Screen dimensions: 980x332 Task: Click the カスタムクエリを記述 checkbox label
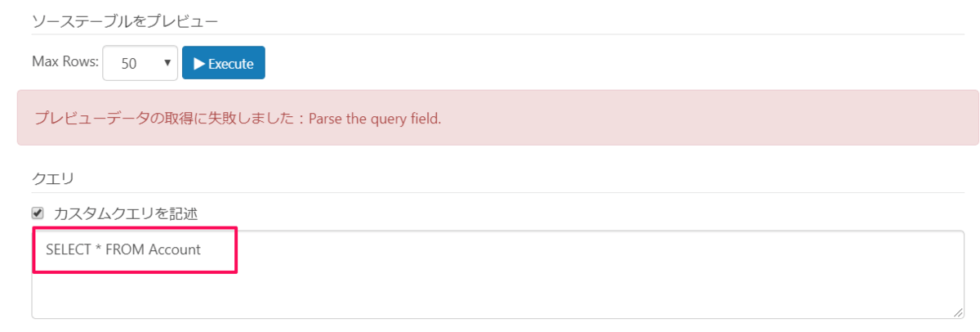point(125,213)
